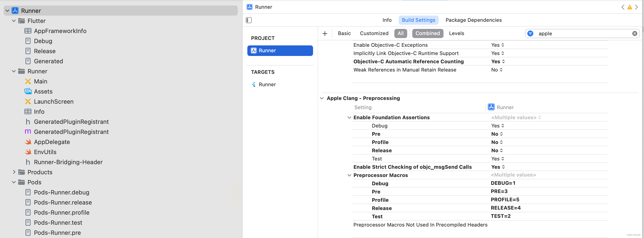Open the Foundation Assertions Pre value popup
This screenshot has width=644, height=238.
click(497, 134)
